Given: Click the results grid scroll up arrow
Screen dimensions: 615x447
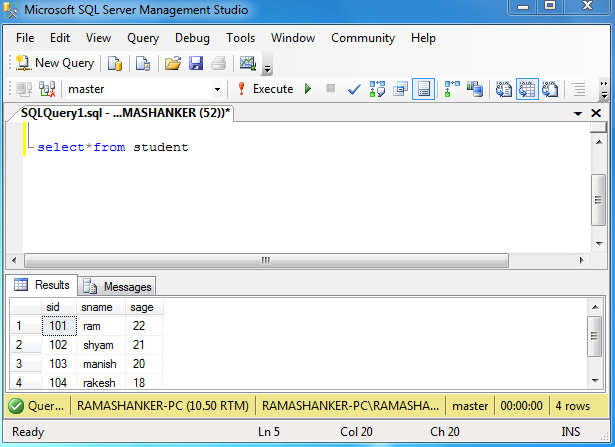Looking at the screenshot, I should 595,307.
